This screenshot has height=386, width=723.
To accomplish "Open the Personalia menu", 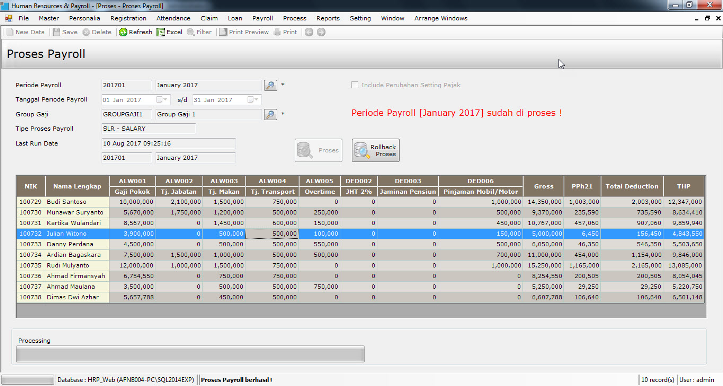I will 84,18.
